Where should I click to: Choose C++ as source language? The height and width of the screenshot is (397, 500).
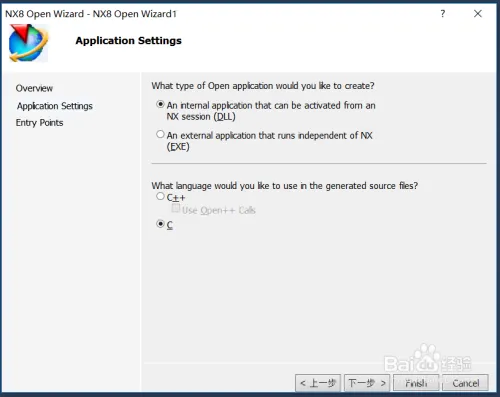[x=160, y=196]
